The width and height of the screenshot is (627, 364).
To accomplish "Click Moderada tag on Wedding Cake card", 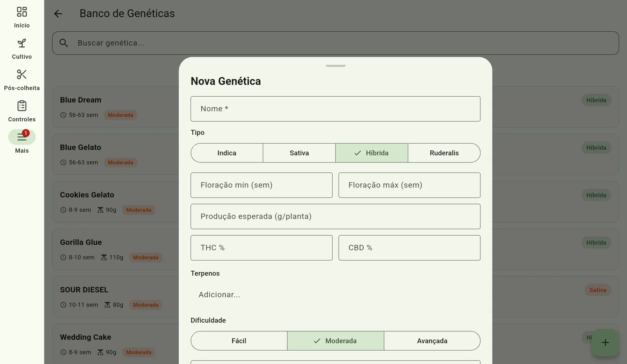I will [139, 352].
